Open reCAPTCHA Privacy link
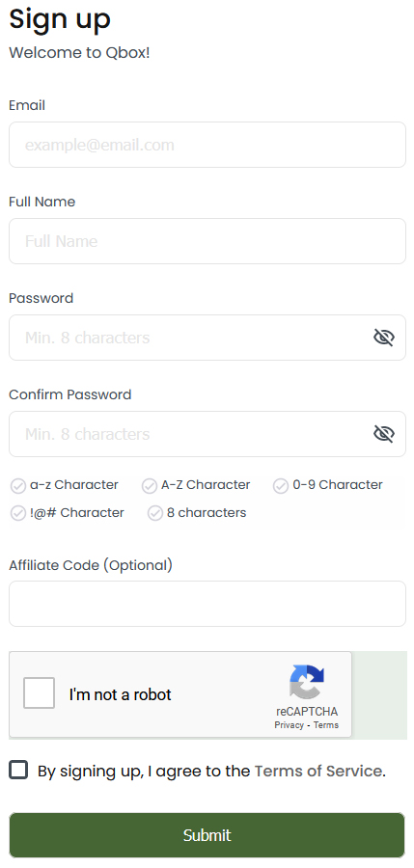This screenshot has height=868, width=414. [x=289, y=725]
